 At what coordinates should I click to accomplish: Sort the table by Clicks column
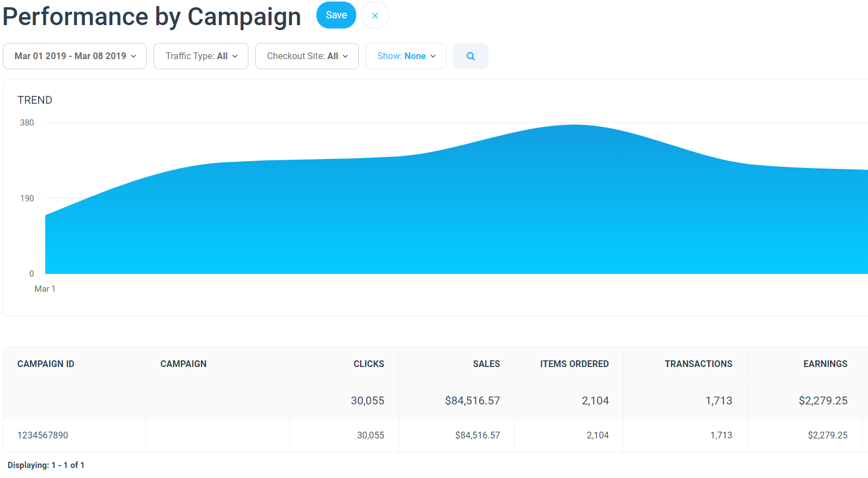tap(368, 364)
